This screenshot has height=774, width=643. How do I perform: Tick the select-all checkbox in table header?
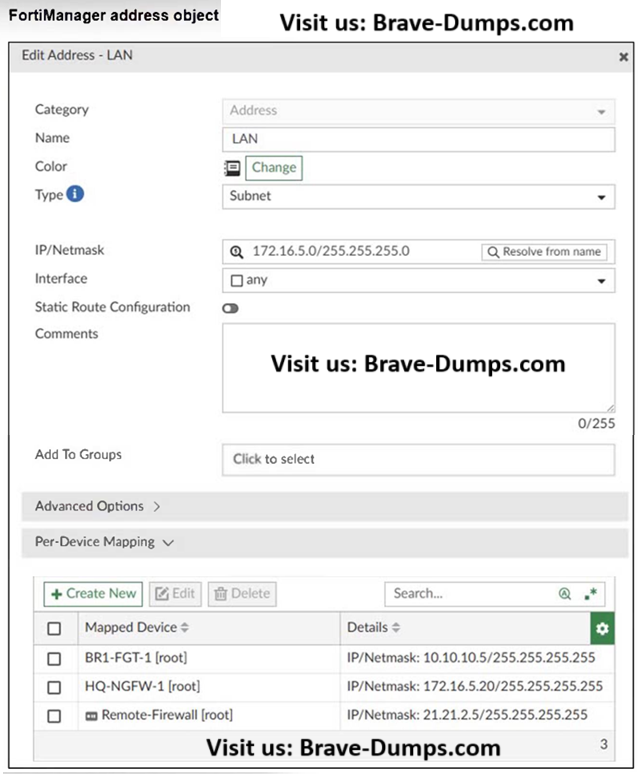tap(55, 628)
